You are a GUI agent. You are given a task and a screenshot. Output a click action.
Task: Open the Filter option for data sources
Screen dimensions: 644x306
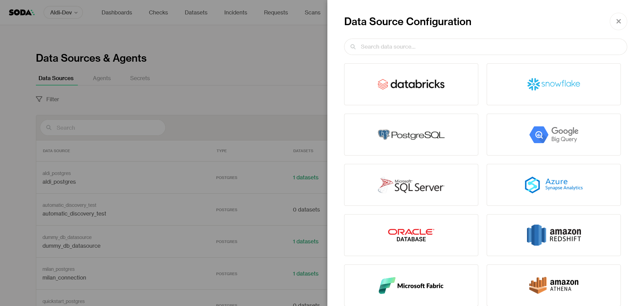(48, 99)
